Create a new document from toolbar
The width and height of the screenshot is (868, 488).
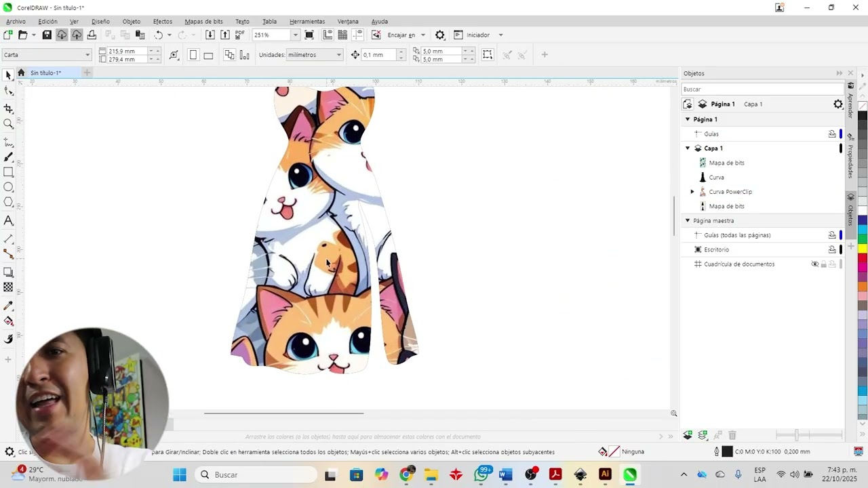point(7,35)
